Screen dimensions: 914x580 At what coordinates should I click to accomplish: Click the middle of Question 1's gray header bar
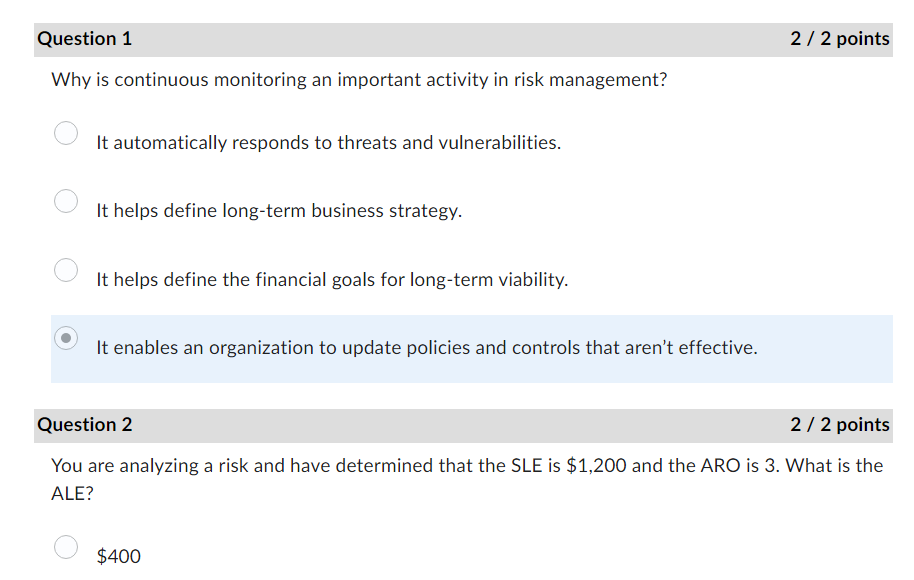pos(460,39)
